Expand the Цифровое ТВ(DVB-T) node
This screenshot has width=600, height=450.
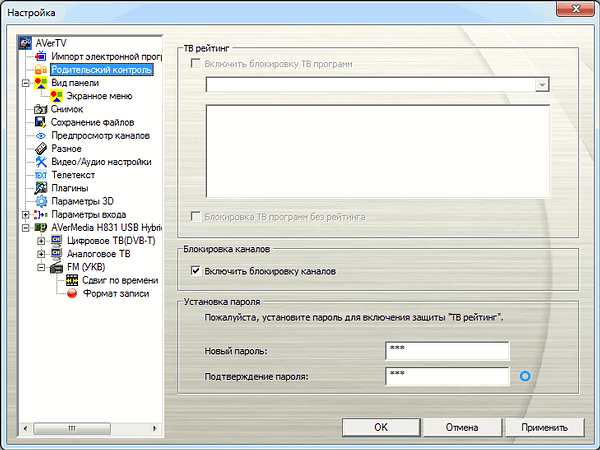41,241
